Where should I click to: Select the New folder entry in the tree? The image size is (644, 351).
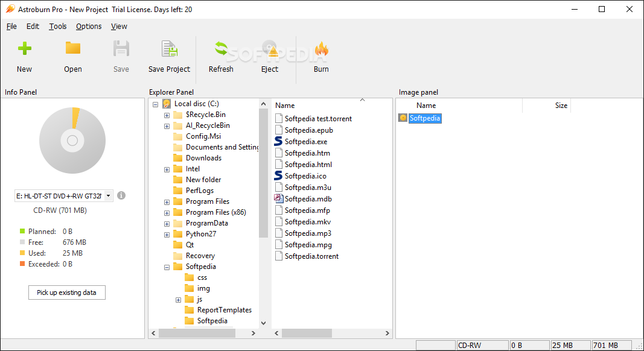coord(203,179)
